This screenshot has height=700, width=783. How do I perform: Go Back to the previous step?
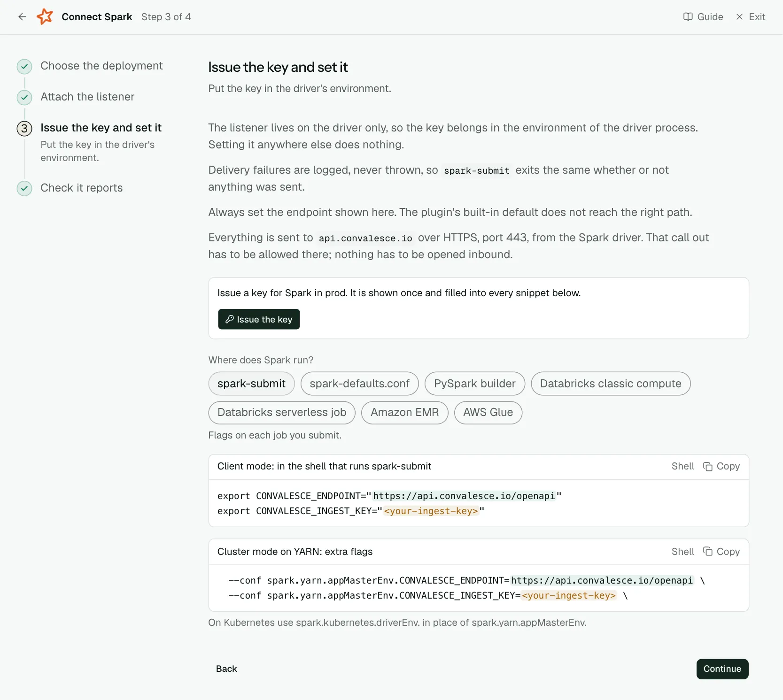(226, 669)
